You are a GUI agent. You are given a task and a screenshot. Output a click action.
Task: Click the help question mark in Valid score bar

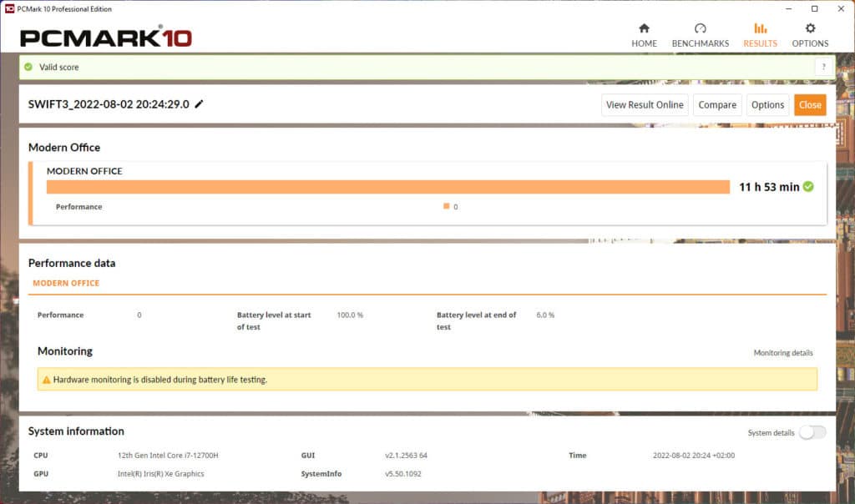[823, 67]
